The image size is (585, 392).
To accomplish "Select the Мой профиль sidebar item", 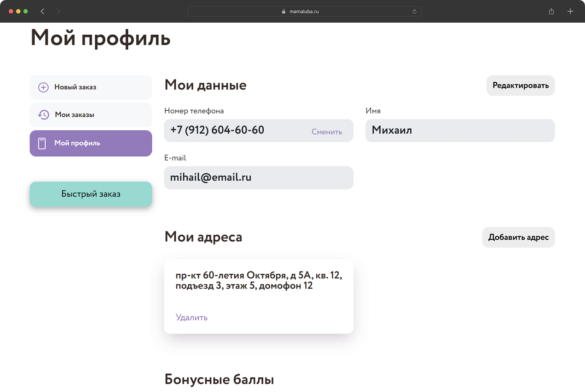I will 90,143.
